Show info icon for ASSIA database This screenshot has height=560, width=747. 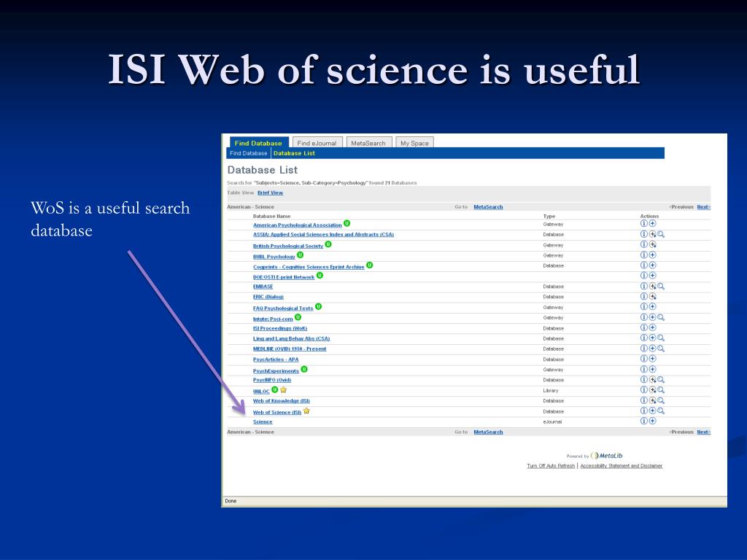(x=643, y=234)
